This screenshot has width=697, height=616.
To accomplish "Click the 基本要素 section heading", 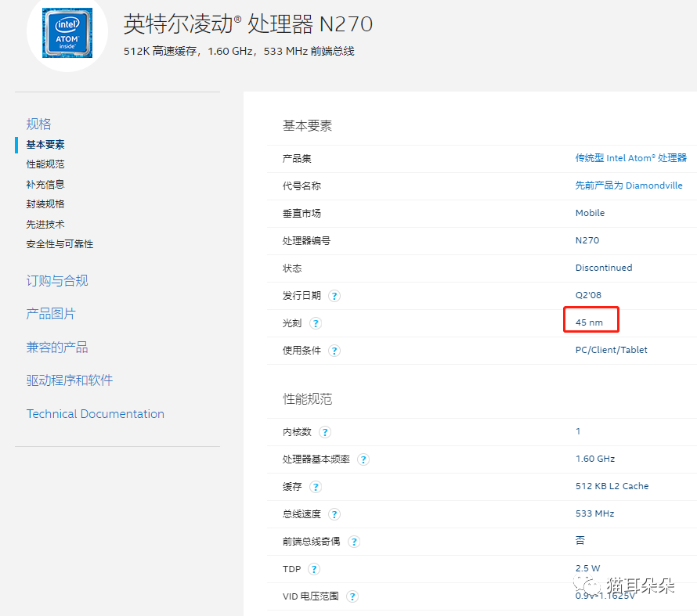I will [x=308, y=126].
